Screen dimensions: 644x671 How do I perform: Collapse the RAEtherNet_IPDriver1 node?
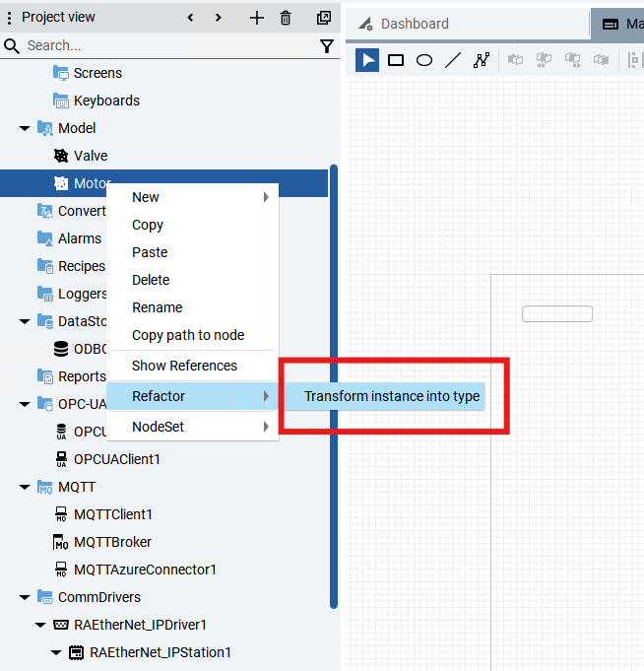[40, 626]
